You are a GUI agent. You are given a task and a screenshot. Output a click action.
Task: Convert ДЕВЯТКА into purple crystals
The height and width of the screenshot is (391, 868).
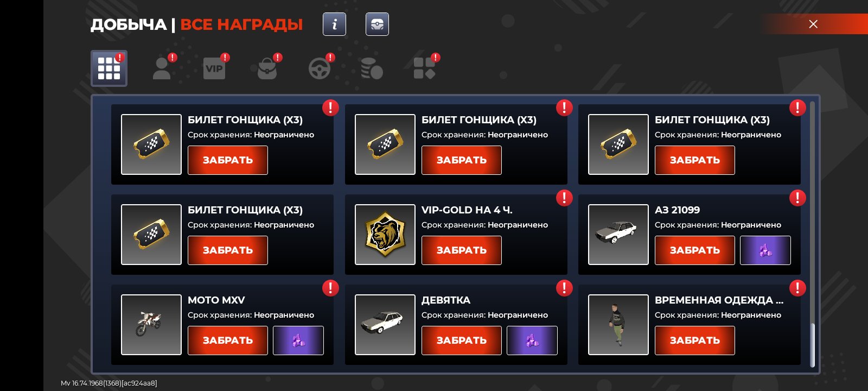(532, 340)
